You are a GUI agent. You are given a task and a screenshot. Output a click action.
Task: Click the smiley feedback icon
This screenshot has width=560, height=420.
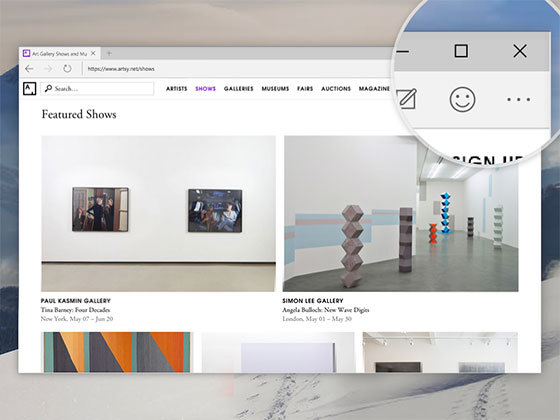pyautogui.click(x=462, y=99)
